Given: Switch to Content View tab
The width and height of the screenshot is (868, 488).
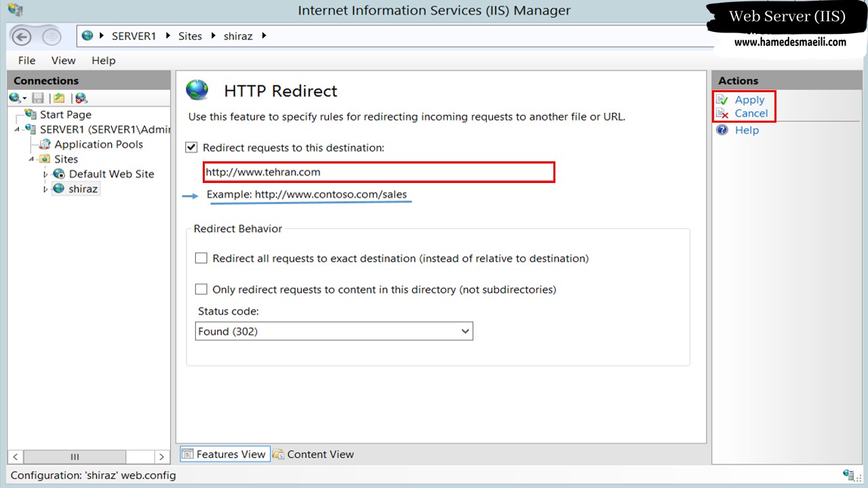Looking at the screenshot, I should pyautogui.click(x=313, y=454).
